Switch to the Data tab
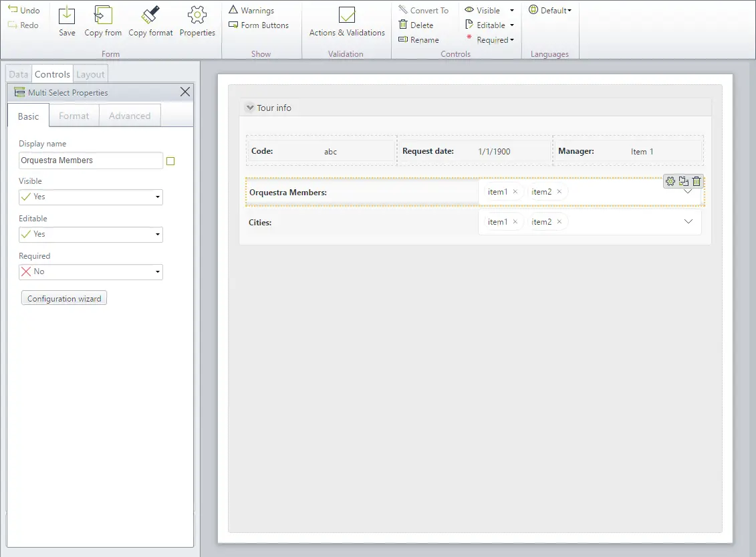 [x=19, y=74]
